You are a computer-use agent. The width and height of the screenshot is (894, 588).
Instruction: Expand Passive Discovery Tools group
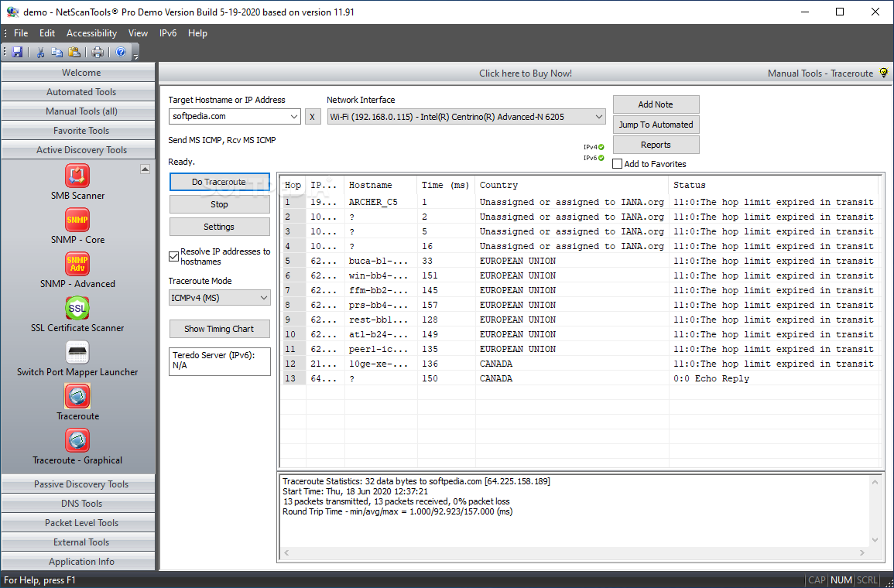pyautogui.click(x=78, y=484)
